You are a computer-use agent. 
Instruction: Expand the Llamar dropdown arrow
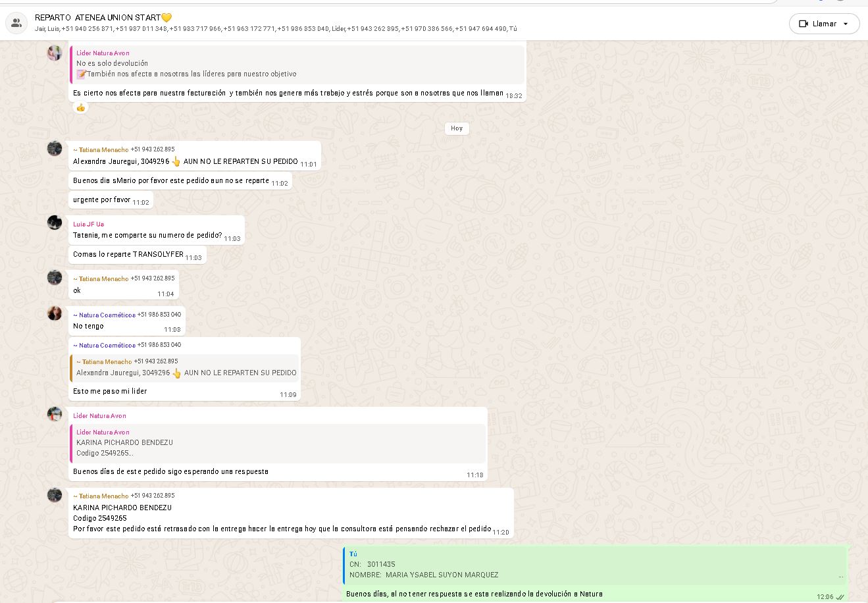click(846, 24)
